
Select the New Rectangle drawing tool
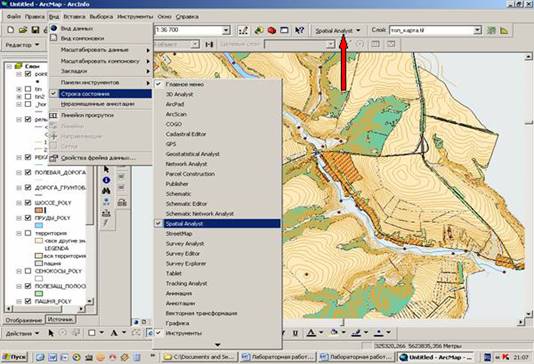point(92,333)
